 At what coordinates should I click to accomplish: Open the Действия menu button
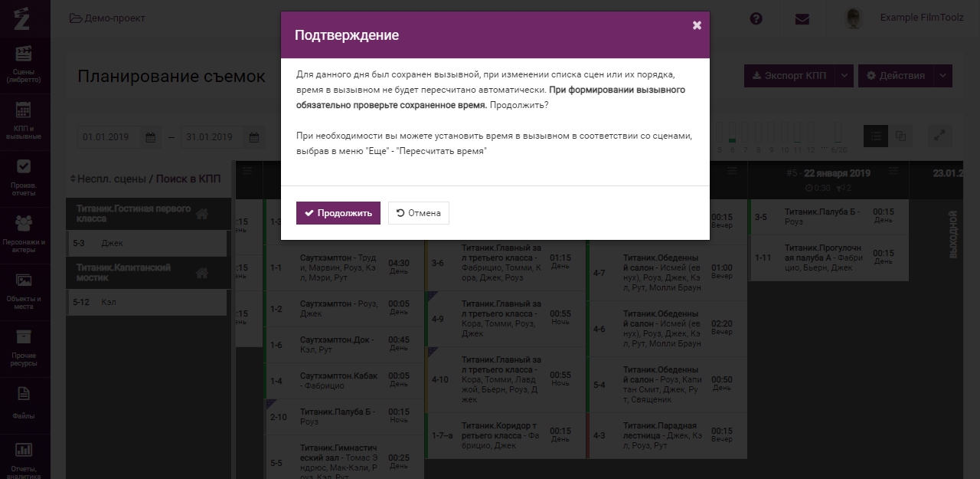point(896,75)
